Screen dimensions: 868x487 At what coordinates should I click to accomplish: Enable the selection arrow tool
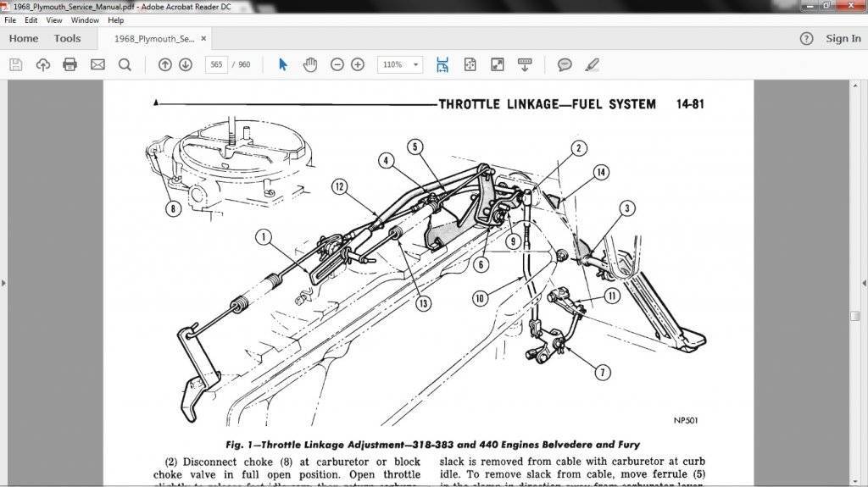pos(283,64)
